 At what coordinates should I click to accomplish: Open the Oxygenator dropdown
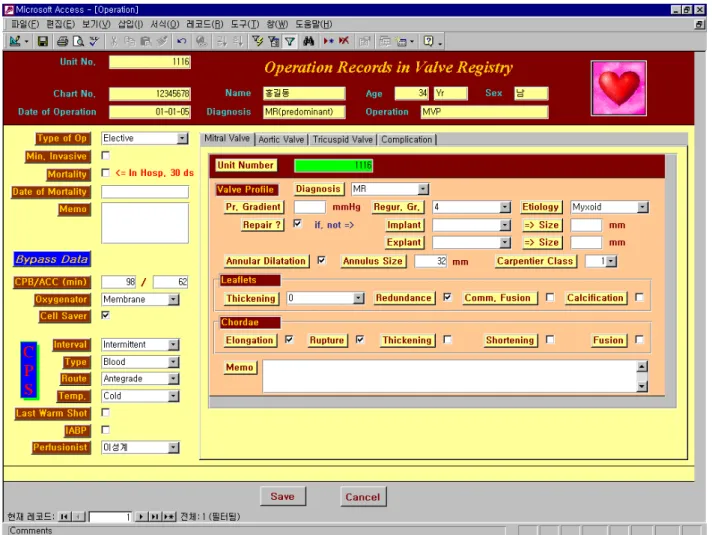173,299
